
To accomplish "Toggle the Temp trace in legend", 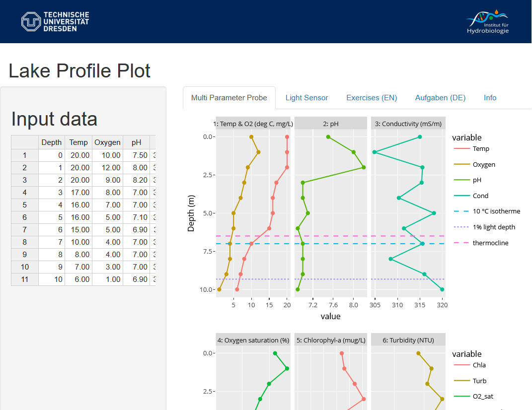I will (480, 149).
